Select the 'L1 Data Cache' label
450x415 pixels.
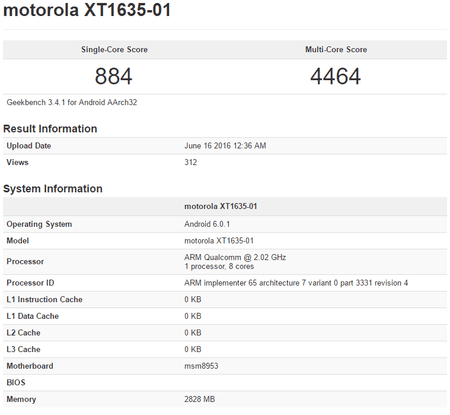tap(33, 316)
